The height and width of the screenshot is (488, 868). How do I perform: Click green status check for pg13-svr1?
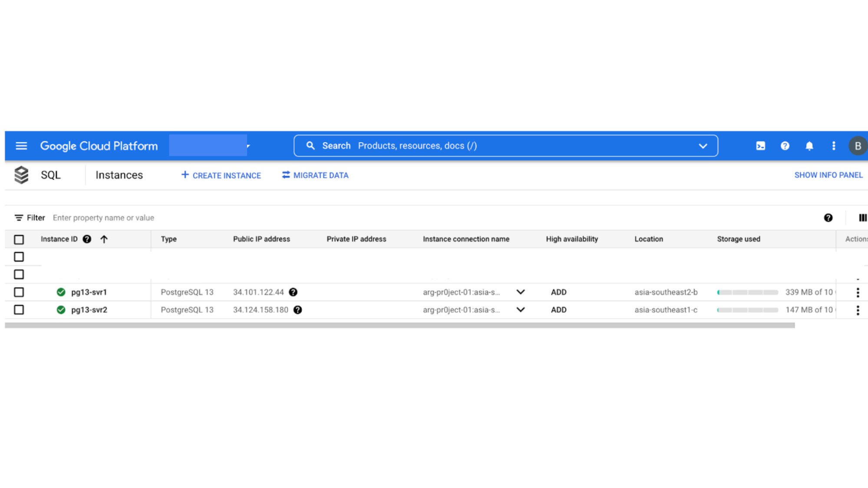(61, 292)
